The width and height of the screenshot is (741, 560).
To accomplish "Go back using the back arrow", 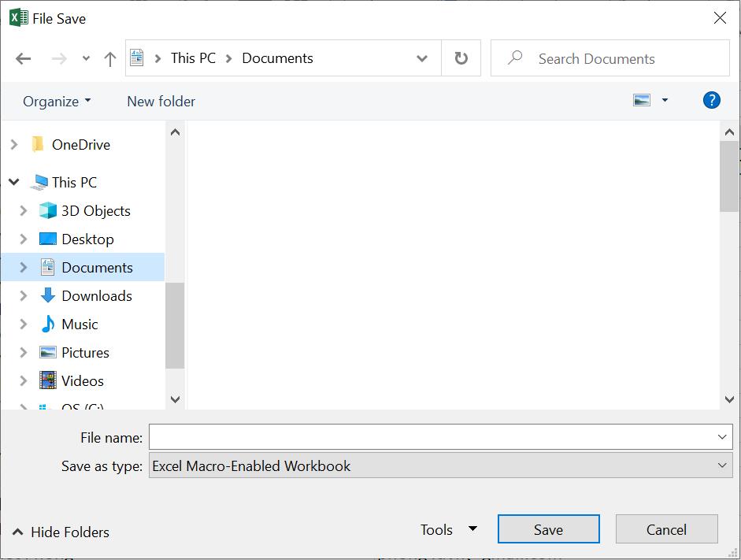I will click(23, 58).
